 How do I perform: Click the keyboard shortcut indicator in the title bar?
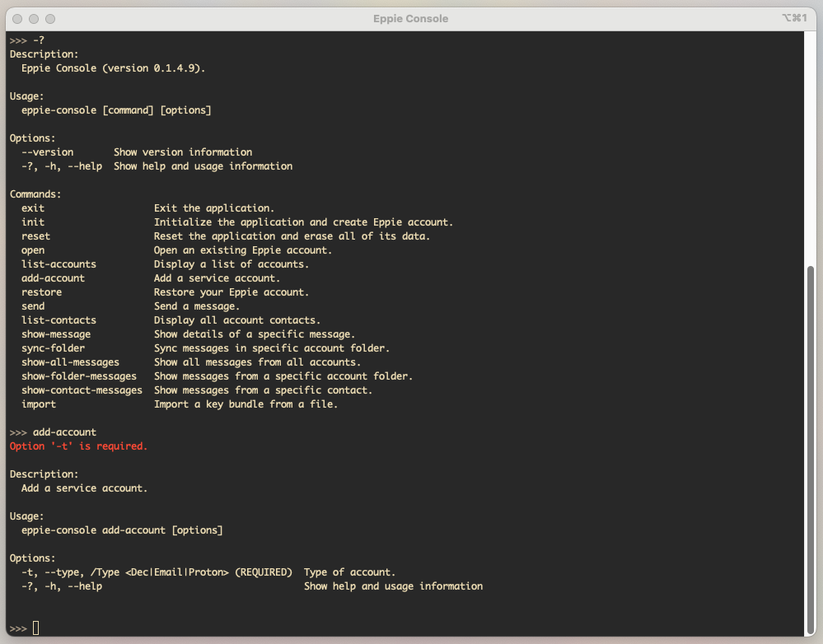pyautogui.click(x=794, y=18)
